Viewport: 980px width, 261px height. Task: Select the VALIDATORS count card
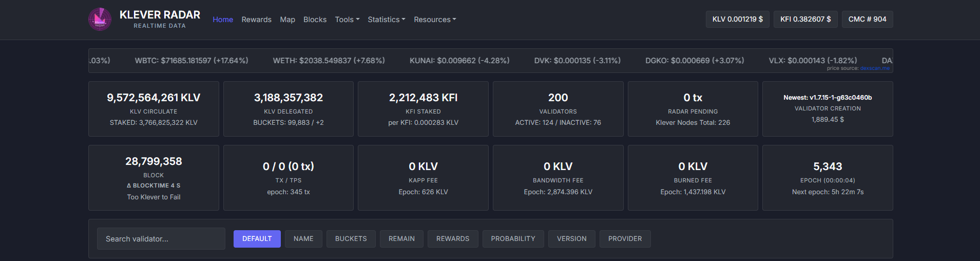(x=558, y=109)
